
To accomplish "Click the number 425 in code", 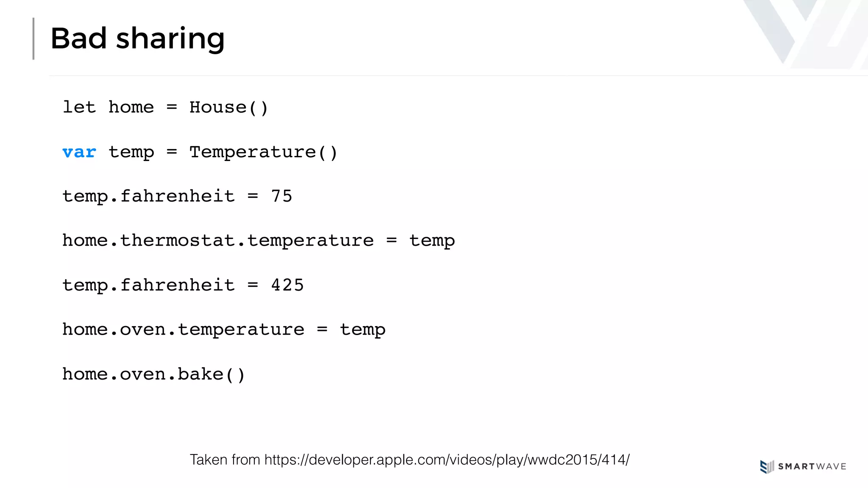I will (x=287, y=285).
